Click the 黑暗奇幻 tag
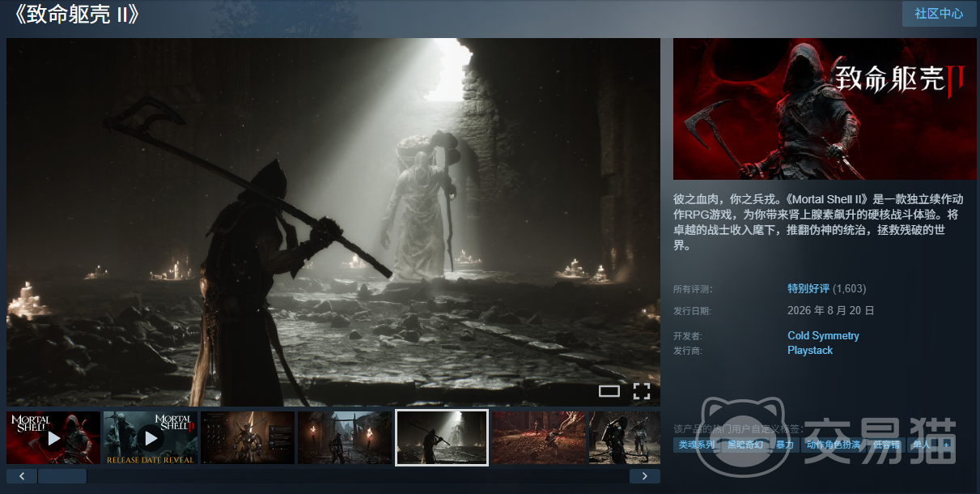 (x=745, y=445)
